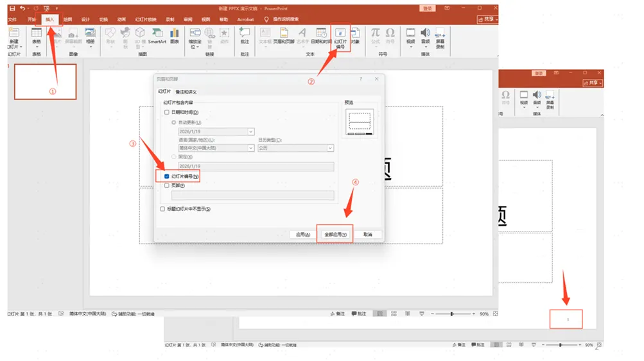The height and width of the screenshot is (361, 644).
Task: Click the 取消 (Cancel) button in the dialog
Action: click(368, 234)
